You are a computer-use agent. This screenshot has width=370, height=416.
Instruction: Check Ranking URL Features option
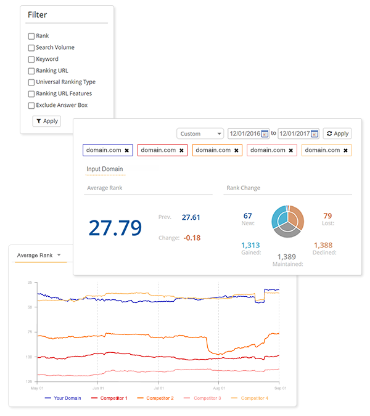tap(31, 94)
